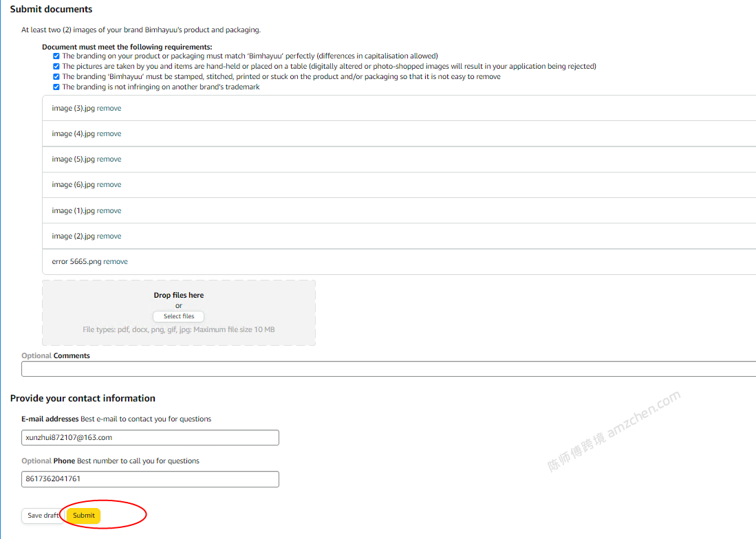Remove image (3).jpg from the uploads

click(109, 109)
